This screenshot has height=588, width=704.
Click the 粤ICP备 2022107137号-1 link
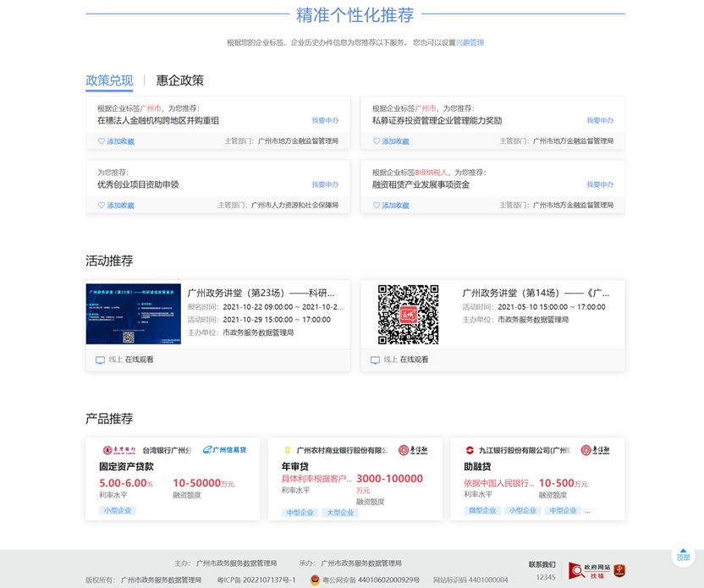coord(256,580)
